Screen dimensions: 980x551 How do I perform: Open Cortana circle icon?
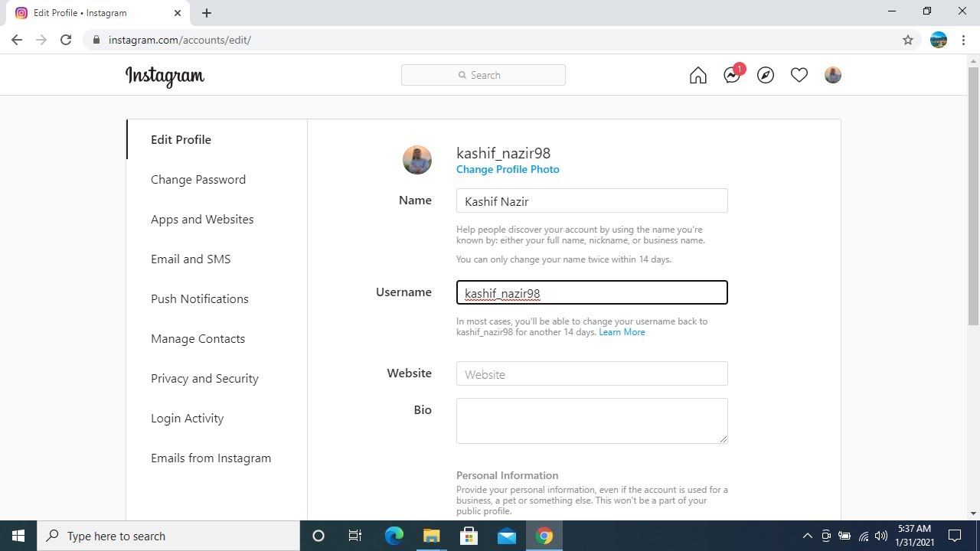coord(318,536)
